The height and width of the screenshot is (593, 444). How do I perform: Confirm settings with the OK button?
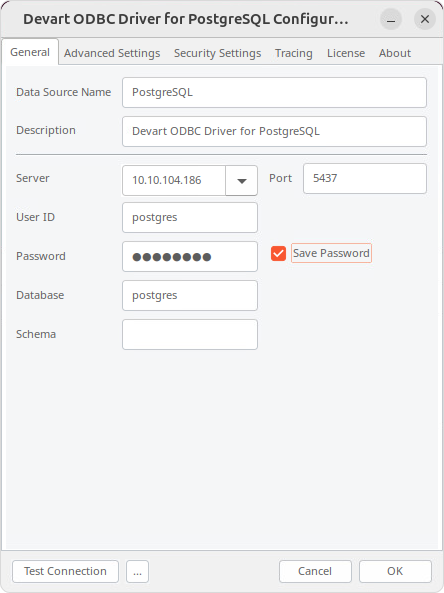(395, 571)
